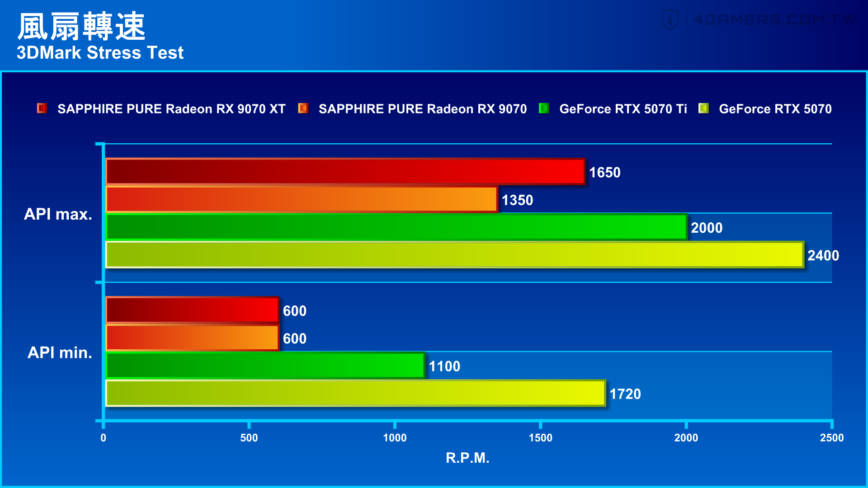
Task: Click the 3DMark Stress Test subtitle
Action: click(x=100, y=53)
